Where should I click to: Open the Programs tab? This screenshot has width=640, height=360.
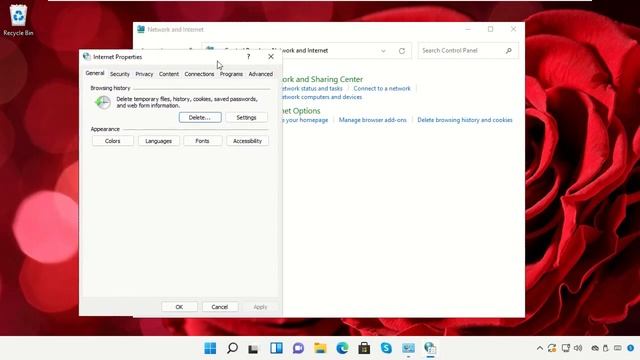click(231, 74)
